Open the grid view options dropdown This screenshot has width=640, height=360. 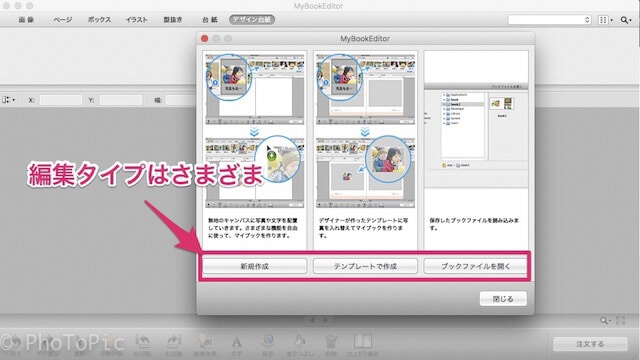click(x=605, y=20)
